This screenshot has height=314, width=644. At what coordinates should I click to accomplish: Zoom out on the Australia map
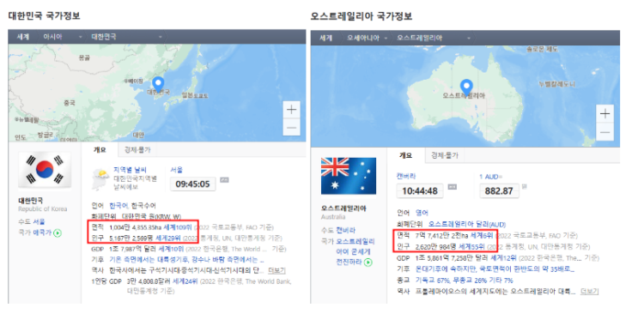pos(605,132)
